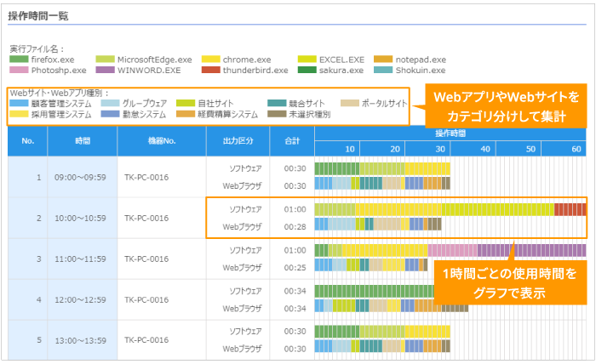Screen dimensions: 596x364
Task: Click the thunderbird.exe legend swatch
Action: click(210, 71)
